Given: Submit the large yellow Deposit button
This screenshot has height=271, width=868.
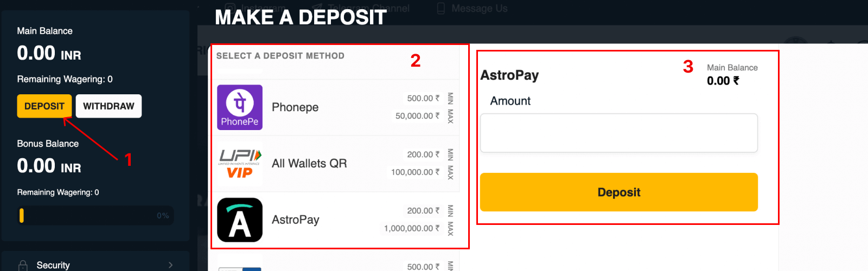Looking at the screenshot, I should (618, 192).
